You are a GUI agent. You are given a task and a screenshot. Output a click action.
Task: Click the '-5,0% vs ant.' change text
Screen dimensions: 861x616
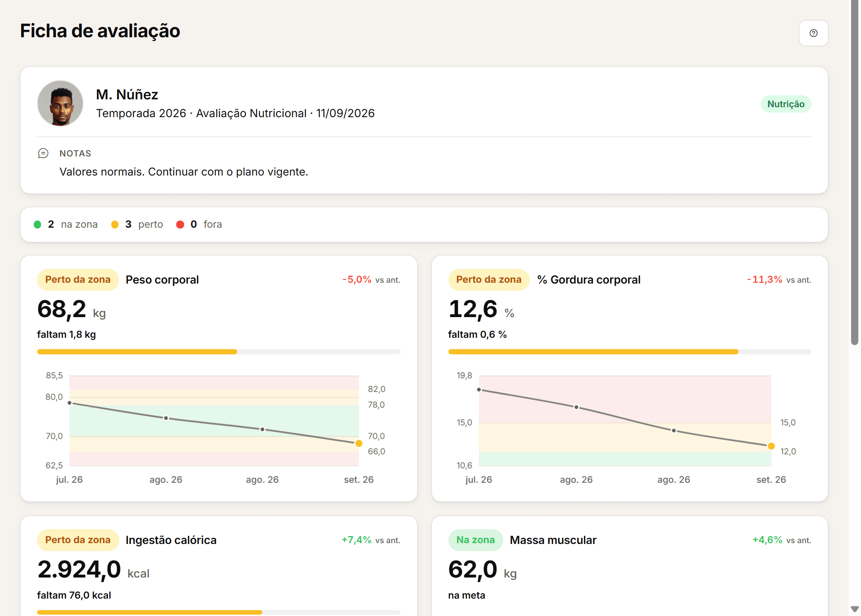[371, 280]
